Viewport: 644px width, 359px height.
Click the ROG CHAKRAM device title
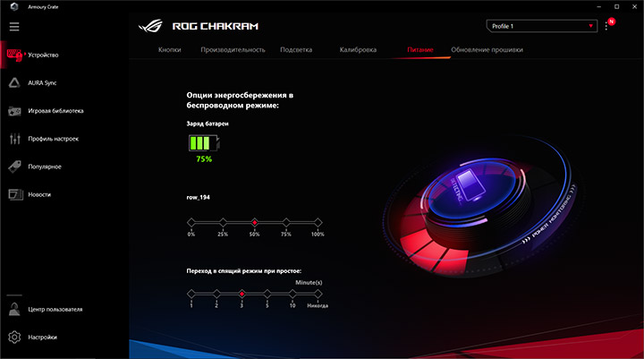(x=216, y=26)
